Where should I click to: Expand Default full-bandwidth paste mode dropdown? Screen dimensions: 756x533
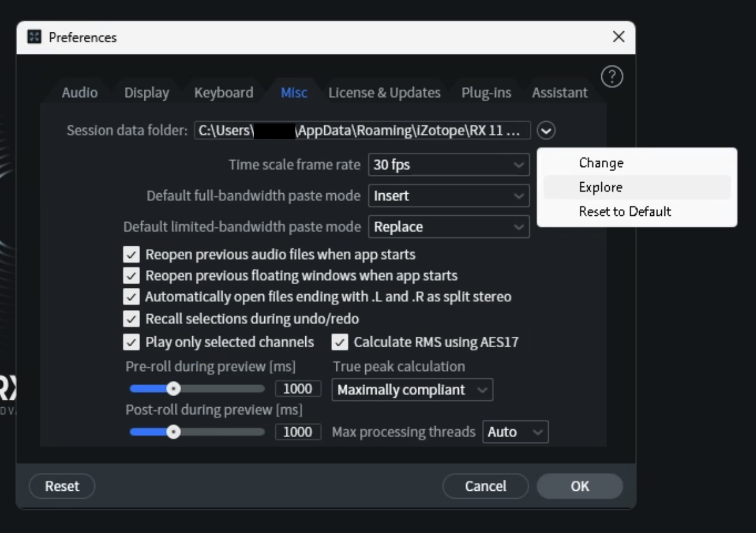(x=449, y=196)
